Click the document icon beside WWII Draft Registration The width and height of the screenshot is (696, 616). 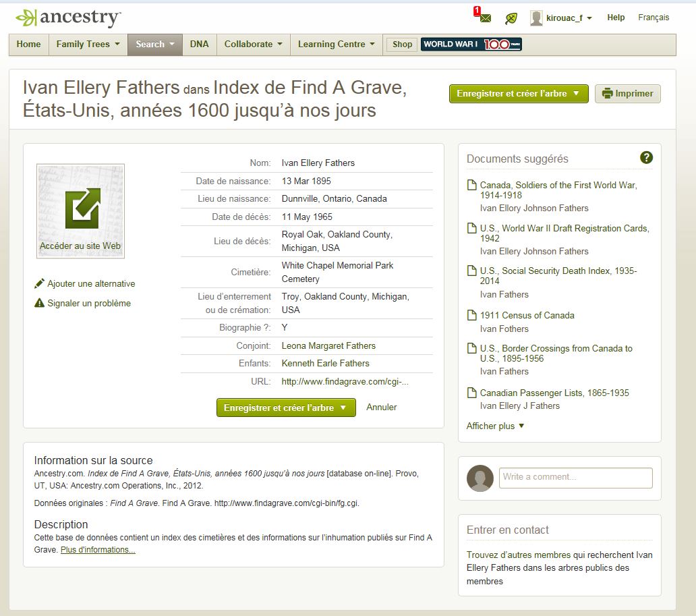(472, 228)
